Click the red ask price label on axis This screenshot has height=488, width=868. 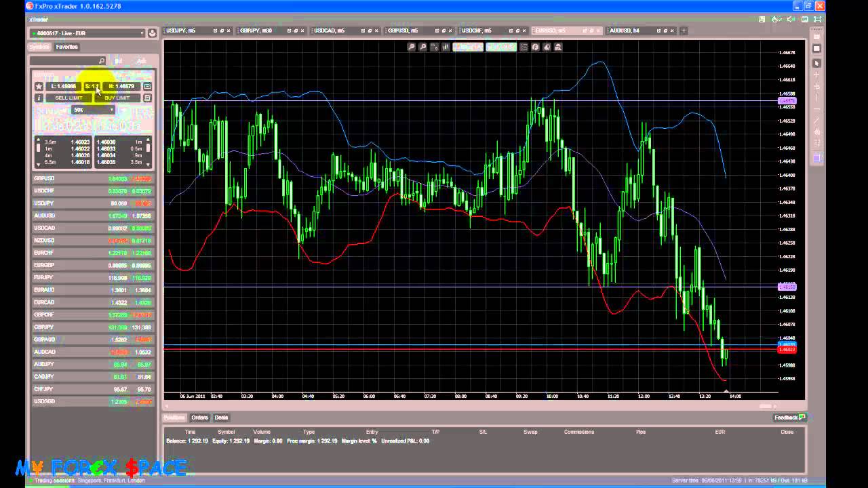click(787, 350)
